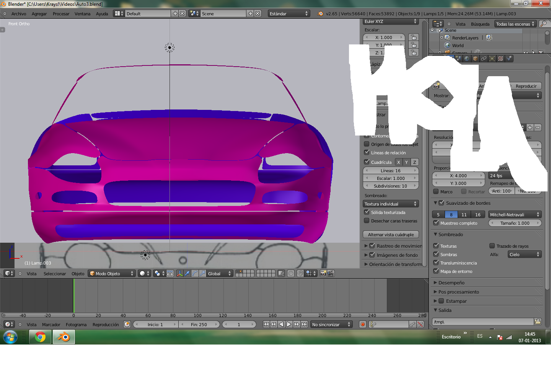Open the 'Seleccionar' menu in 3D view header
This screenshot has width=551, height=392.
click(55, 274)
